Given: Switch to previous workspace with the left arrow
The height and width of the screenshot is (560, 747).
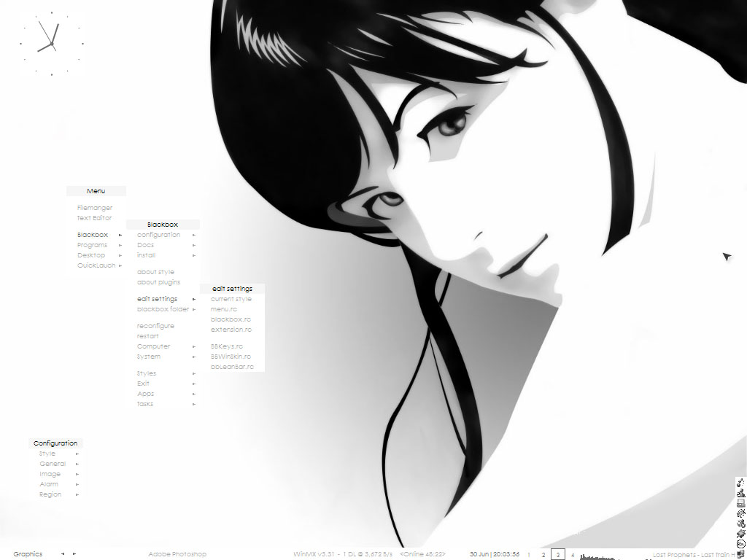Looking at the screenshot, I should pyautogui.click(x=63, y=554).
